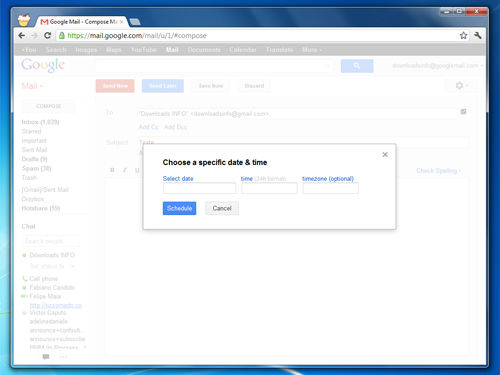Close the date & time dialog
The height and width of the screenshot is (375, 500).
(385, 154)
